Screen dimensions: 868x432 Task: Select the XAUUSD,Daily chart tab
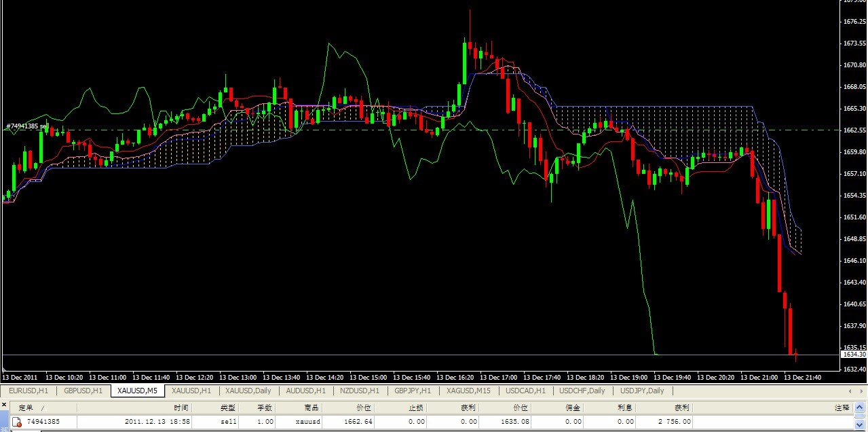tap(248, 391)
